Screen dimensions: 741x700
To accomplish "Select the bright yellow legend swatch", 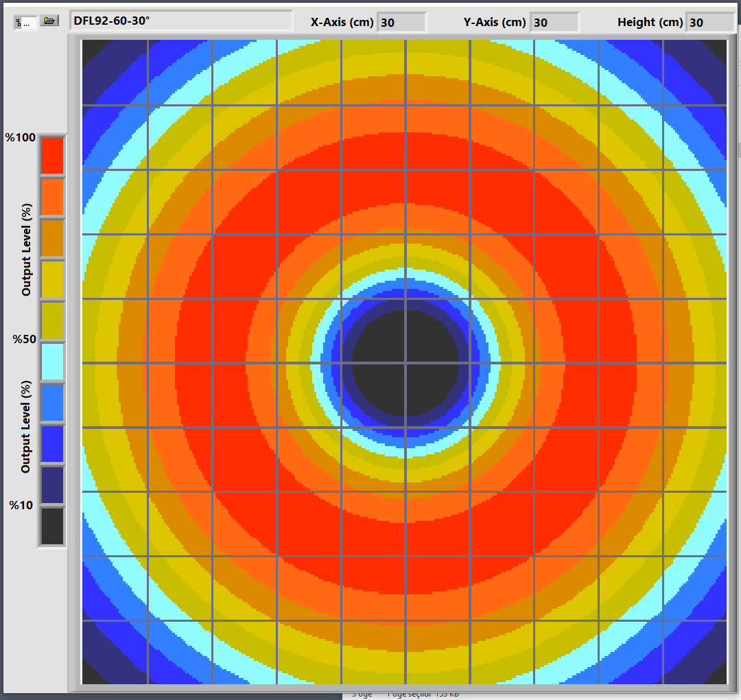I will [52, 279].
